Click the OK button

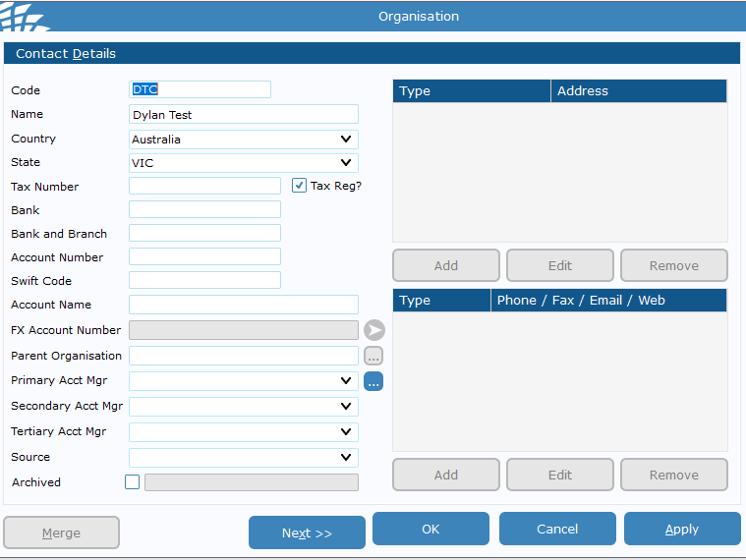point(430,530)
